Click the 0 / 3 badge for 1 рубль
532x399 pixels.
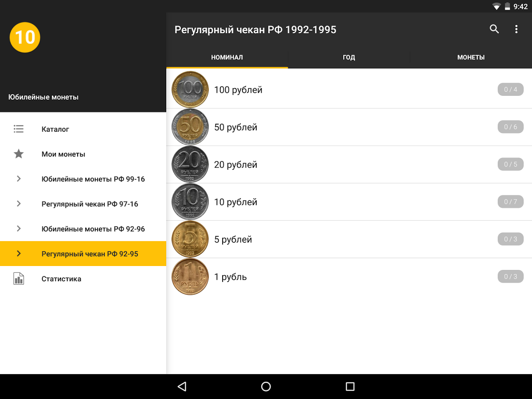(x=511, y=277)
